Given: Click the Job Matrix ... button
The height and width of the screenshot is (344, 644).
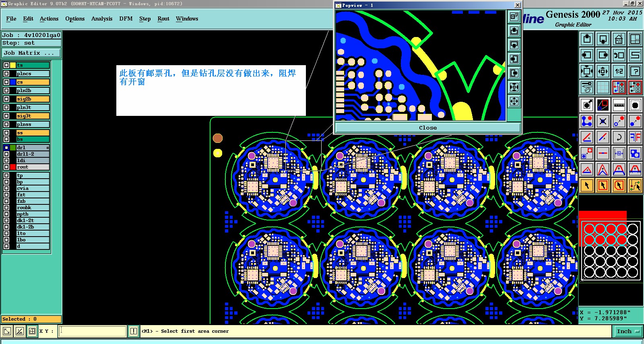Looking at the screenshot, I should point(31,53).
